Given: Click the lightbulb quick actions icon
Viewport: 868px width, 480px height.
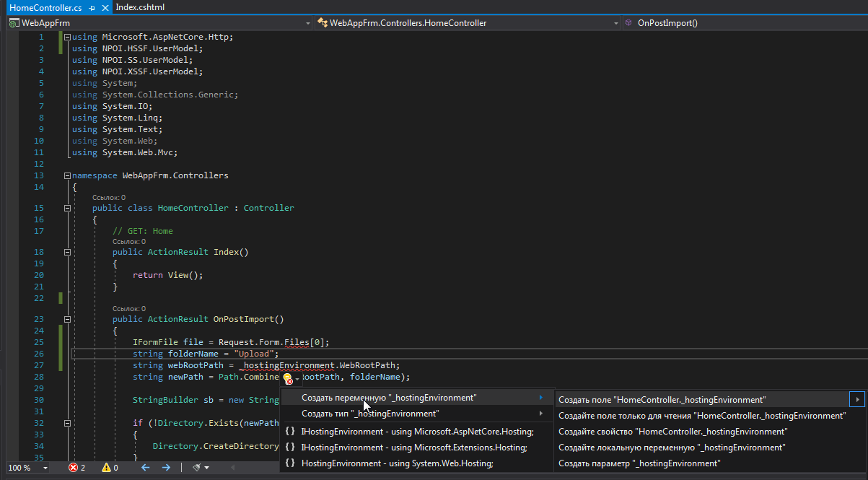Looking at the screenshot, I should pyautogui.click(x=287, y=378).
